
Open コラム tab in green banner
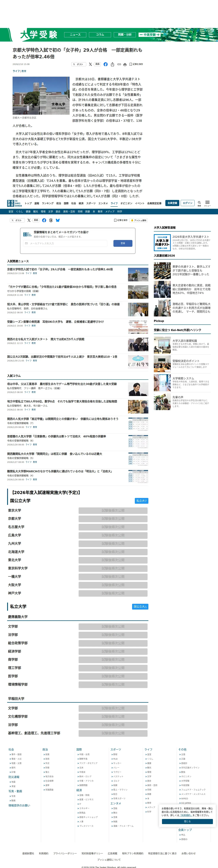100,35
